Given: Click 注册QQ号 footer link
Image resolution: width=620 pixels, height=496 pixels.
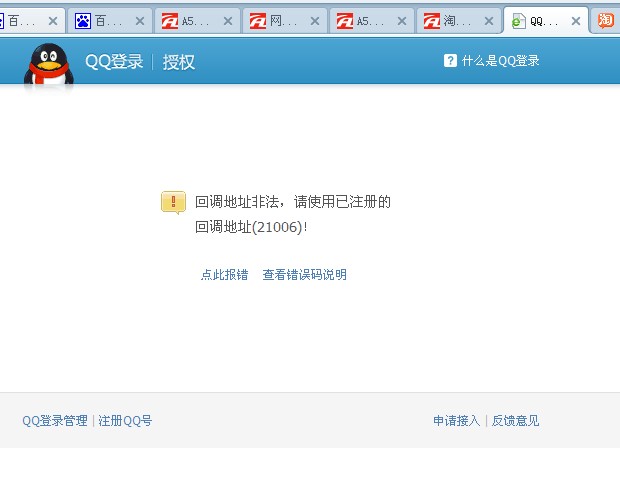Looking at the screenshot, I should tap(125, 420).
